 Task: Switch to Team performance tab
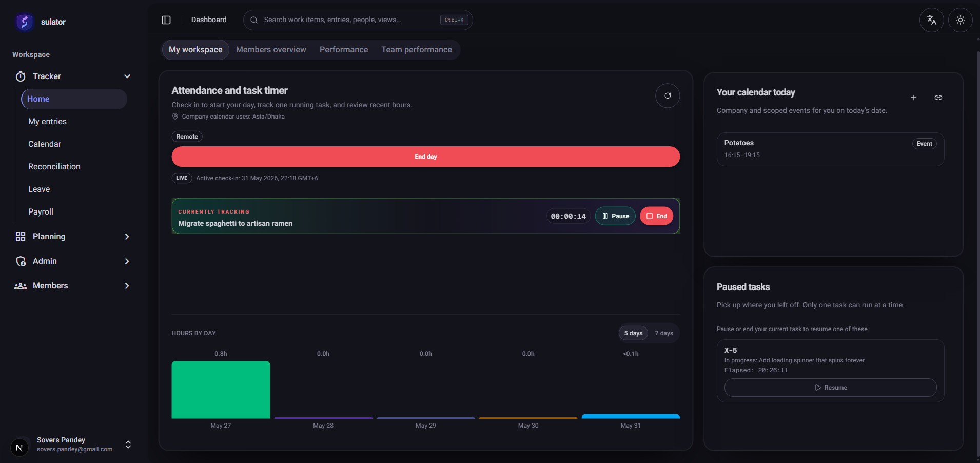(417, 50)
